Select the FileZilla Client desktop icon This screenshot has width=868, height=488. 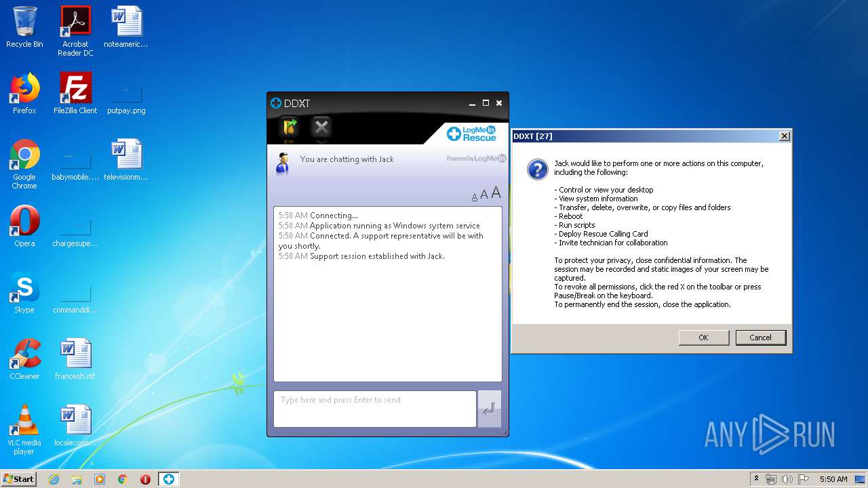click(x=75, y=94)
